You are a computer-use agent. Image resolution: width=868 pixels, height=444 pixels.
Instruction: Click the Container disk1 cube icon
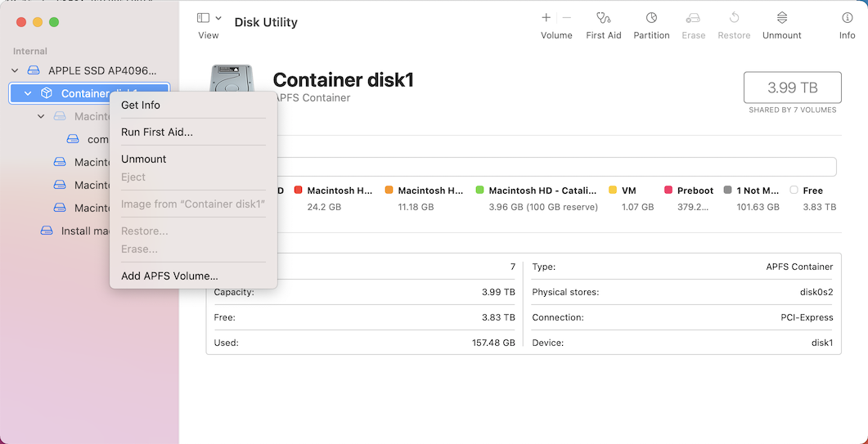[x=47, y=93]
